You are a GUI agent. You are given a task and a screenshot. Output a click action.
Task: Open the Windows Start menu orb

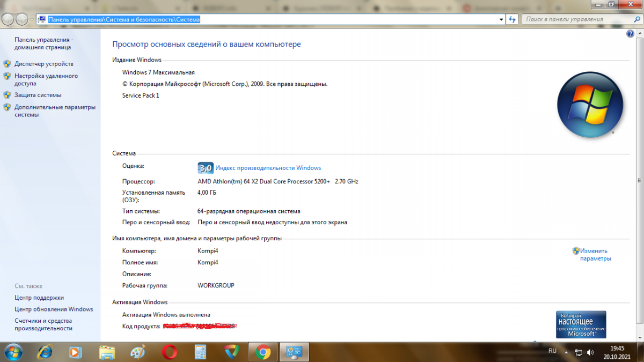pos(13,352)
